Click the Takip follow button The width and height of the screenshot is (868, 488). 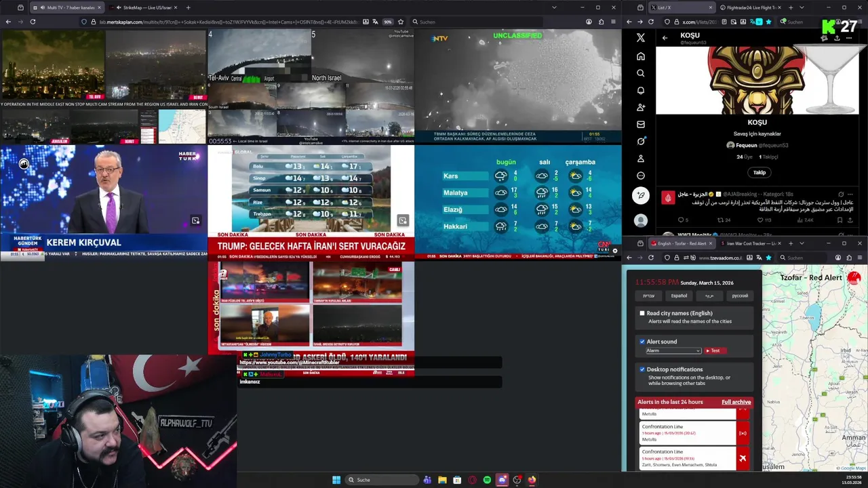(759, 172)
